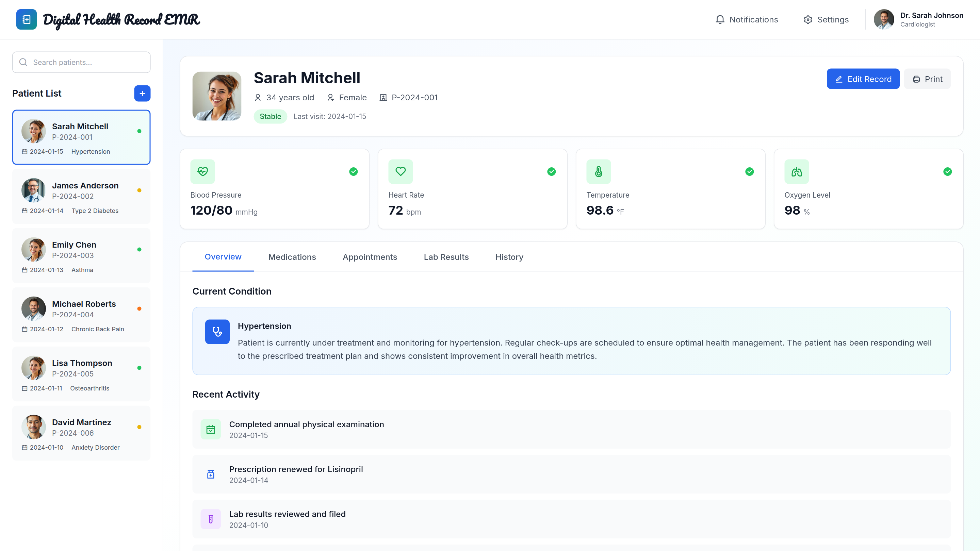The height and width of the screenshot is (551, 980).
Task: Click the Heart Rate heart icon
Action: pos(400,171)
